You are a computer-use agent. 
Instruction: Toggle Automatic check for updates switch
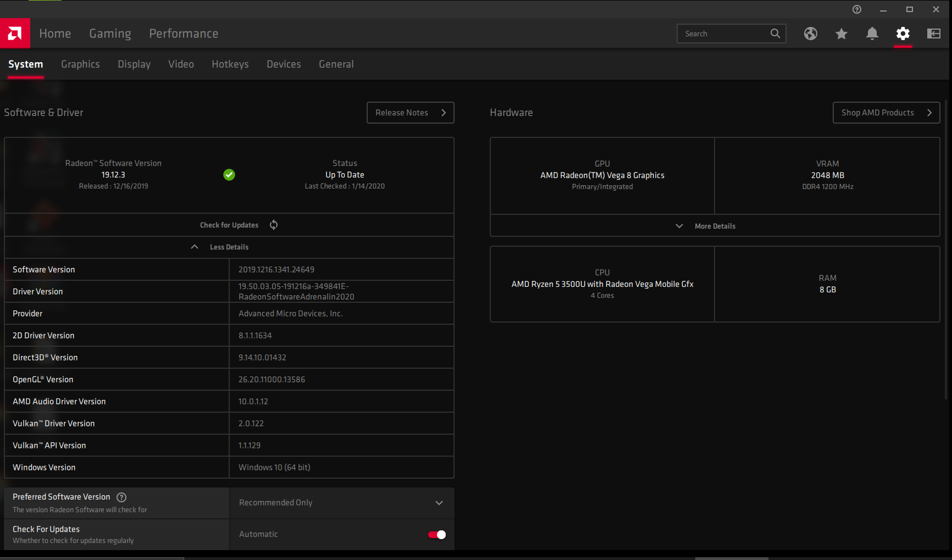[x=437, y=535]
